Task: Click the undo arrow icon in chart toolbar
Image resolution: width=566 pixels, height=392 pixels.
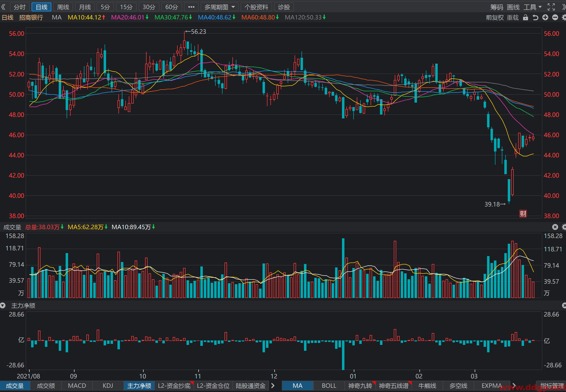Action: (x=535, y=18)
